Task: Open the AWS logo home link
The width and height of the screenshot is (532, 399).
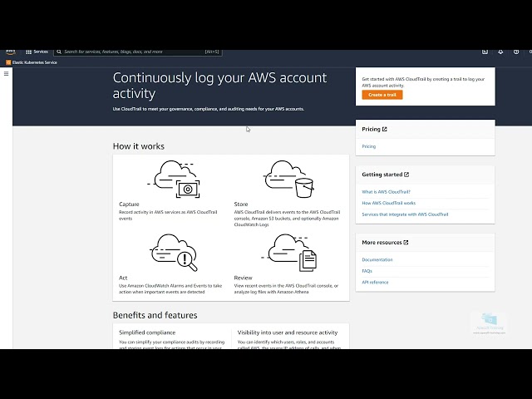Action: coord(11,52)
